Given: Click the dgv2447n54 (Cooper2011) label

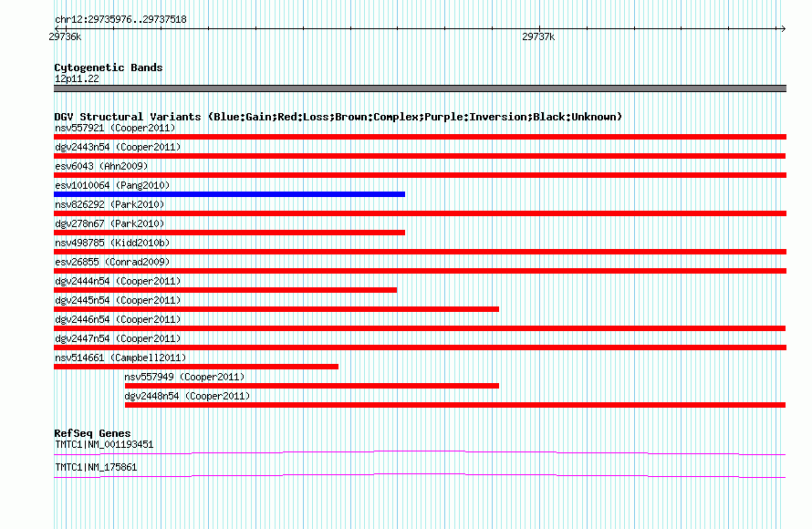Looking at the screenshot, I should [118, 338].
